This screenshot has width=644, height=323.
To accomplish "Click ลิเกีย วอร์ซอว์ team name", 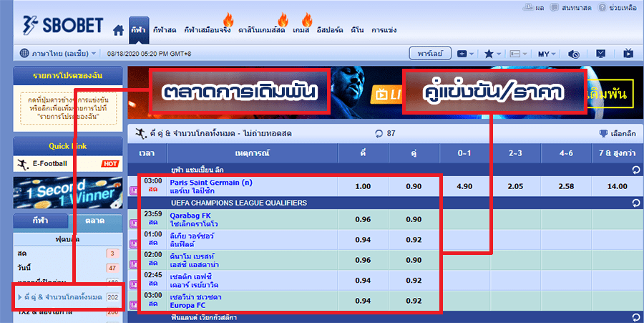I will click(x=192, y=236).
